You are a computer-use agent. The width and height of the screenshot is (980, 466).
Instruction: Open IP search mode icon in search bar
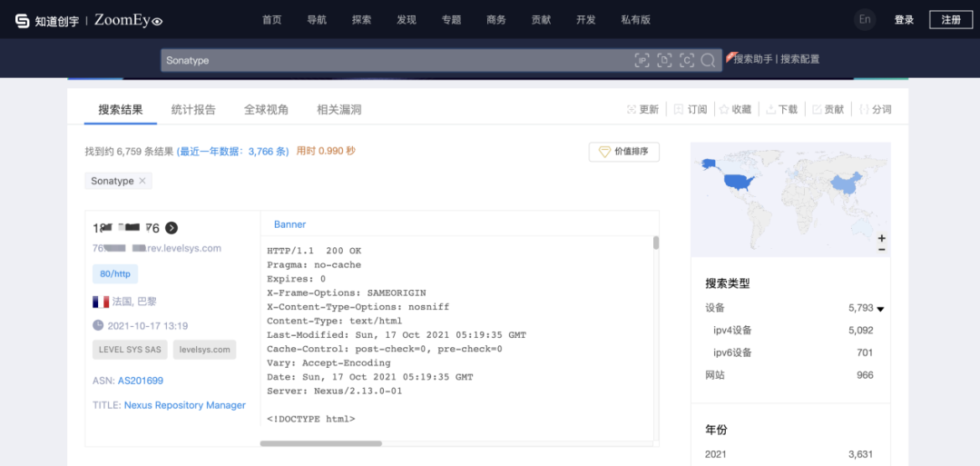(x=642, y=60)
